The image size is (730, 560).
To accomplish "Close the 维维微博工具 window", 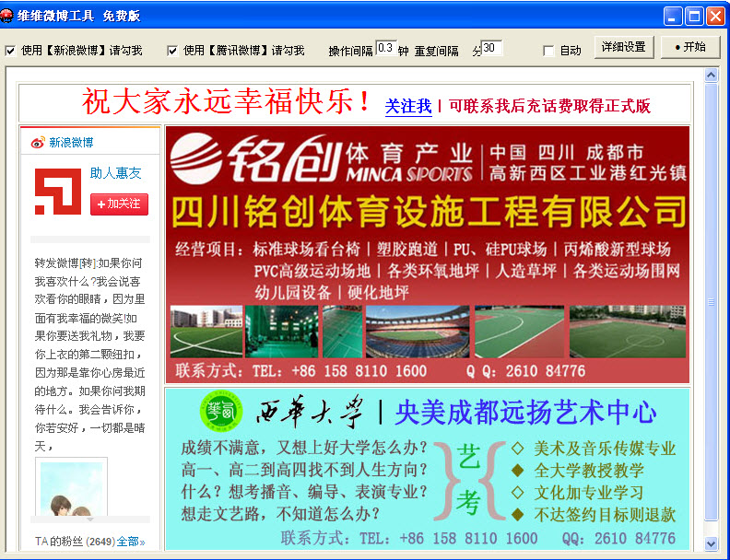I will (715, 17).
